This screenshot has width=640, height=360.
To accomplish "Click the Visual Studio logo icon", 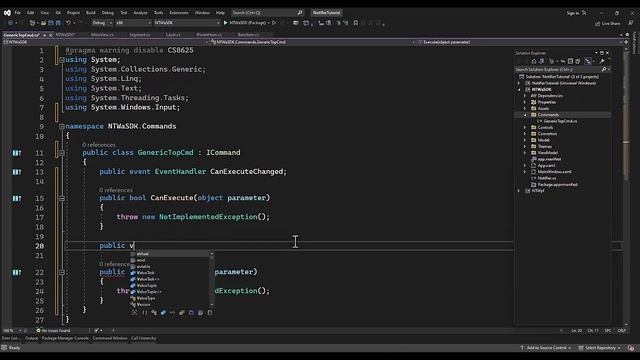I will pos(7,13).
